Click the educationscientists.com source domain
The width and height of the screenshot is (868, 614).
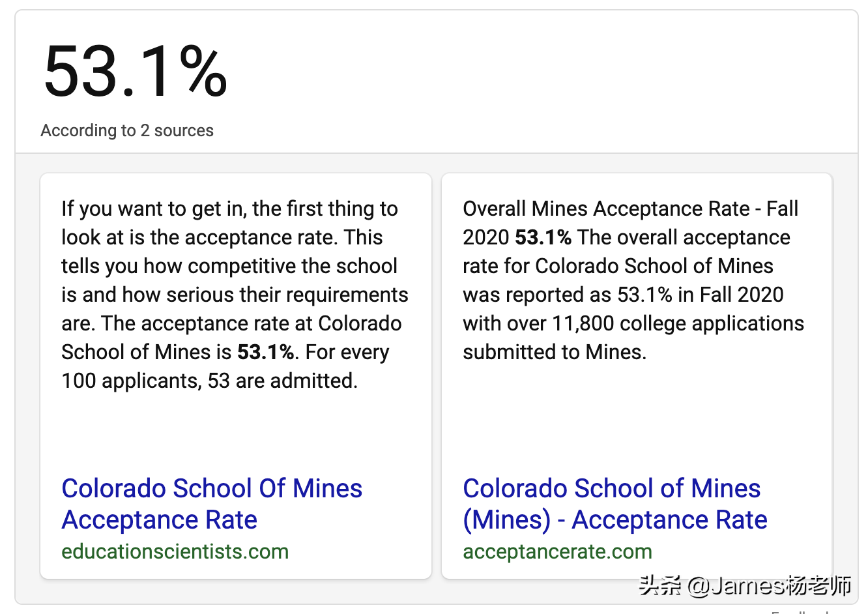175,551
